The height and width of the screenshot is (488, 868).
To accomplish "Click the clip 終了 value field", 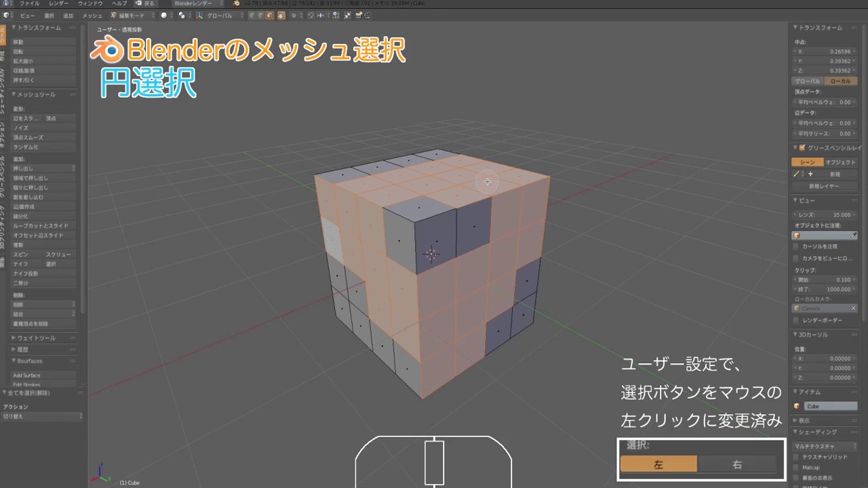I will (823, 289).
